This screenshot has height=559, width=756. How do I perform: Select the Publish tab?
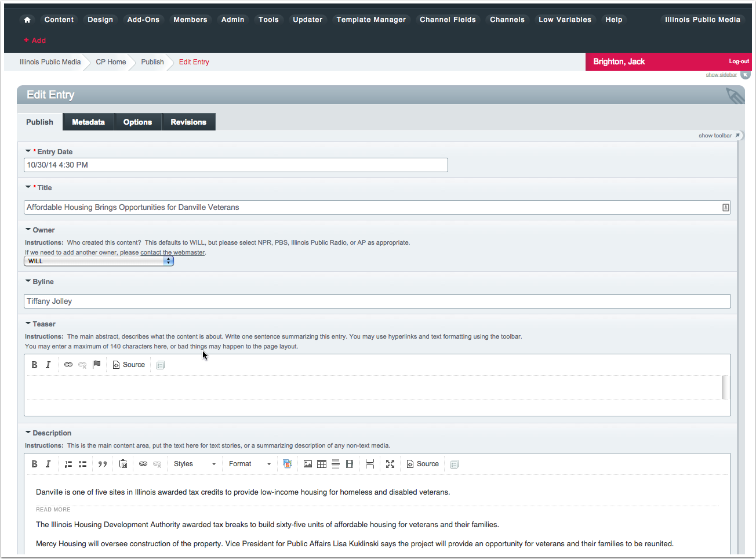point(39,122)
